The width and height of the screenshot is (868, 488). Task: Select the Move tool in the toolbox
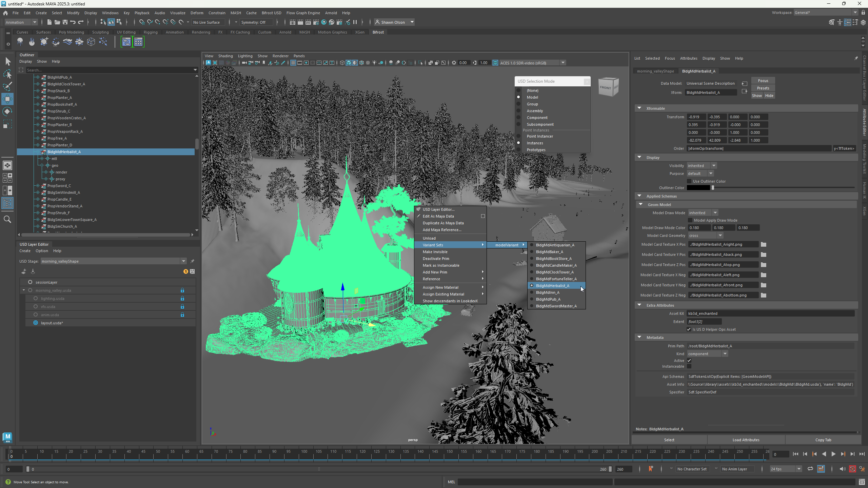coord(7,99)
